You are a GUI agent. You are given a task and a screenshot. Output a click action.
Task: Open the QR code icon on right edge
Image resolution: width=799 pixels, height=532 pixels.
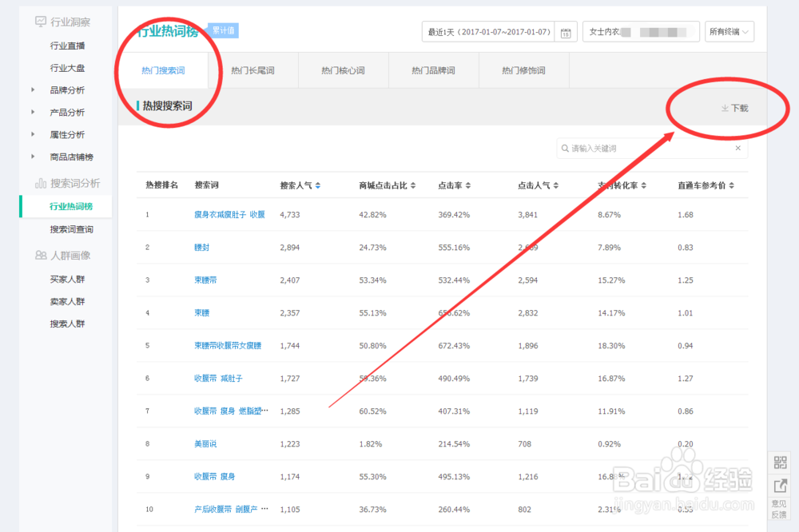coord(780,463)
